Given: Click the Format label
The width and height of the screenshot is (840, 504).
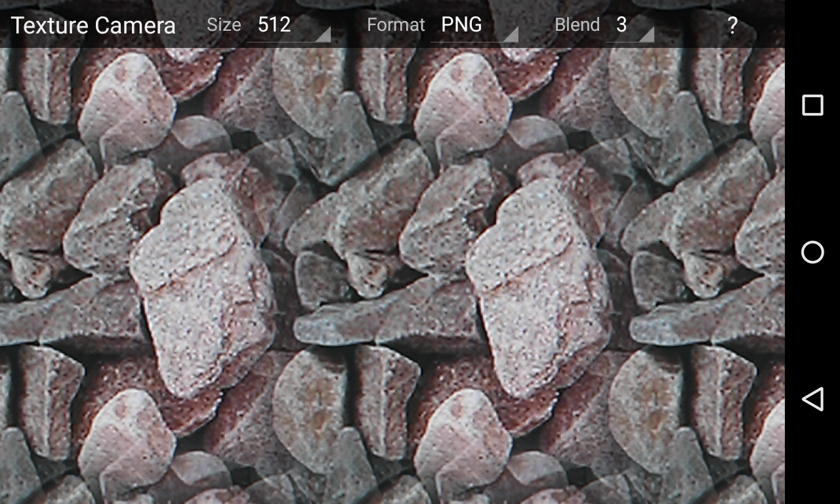Looking at the screenshot, I should 396,25.
